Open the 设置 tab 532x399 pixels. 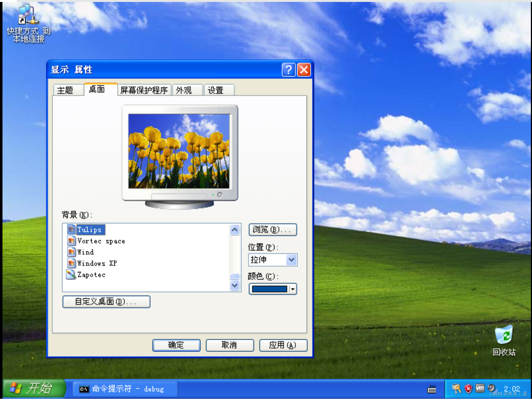pos(219,90)
